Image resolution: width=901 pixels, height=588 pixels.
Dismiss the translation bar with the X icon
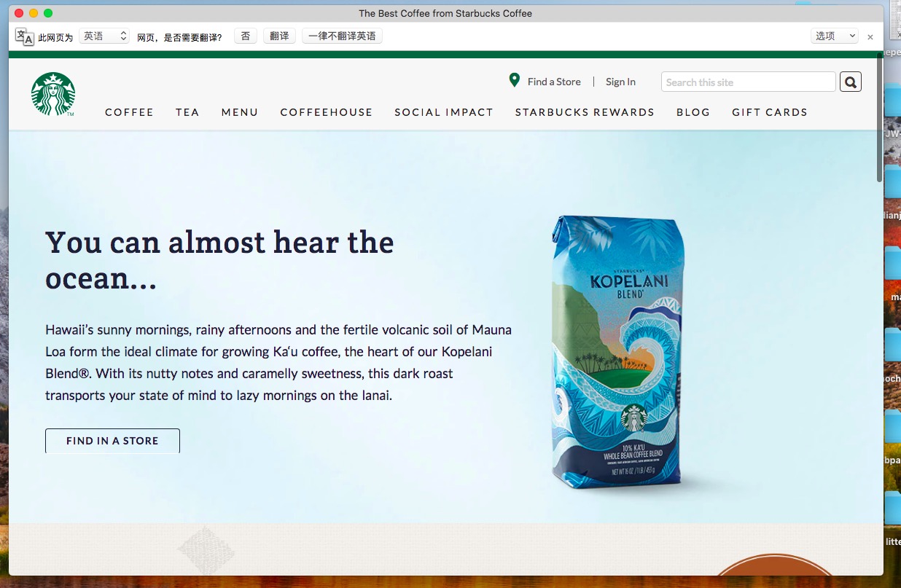(x=870, y=36)
